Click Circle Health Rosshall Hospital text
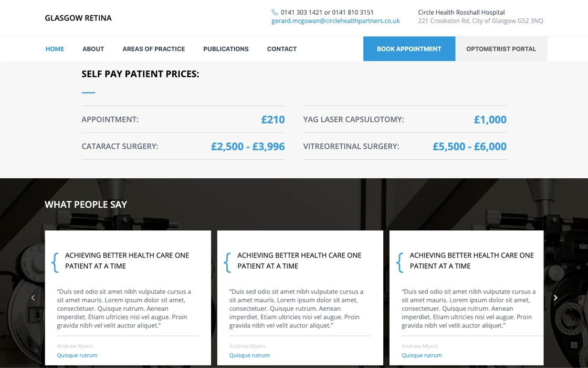 click(461, 13)
